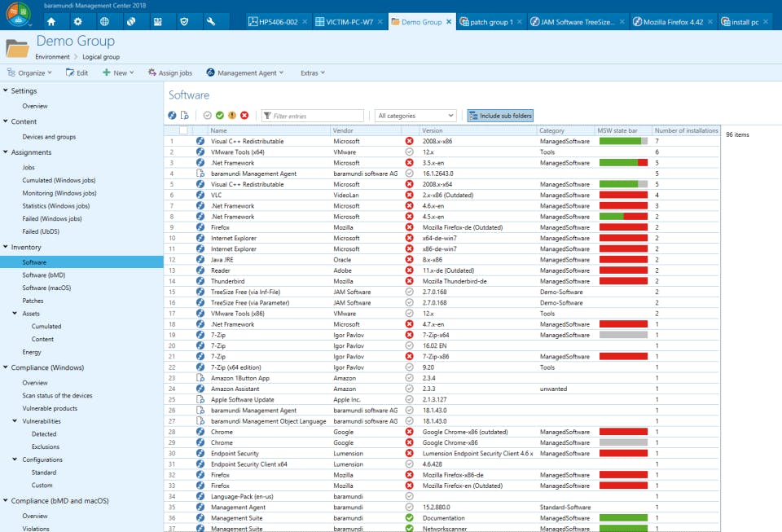Click the wrench tools icon in top bar
The image size is (782, 532).
[210, 22]
